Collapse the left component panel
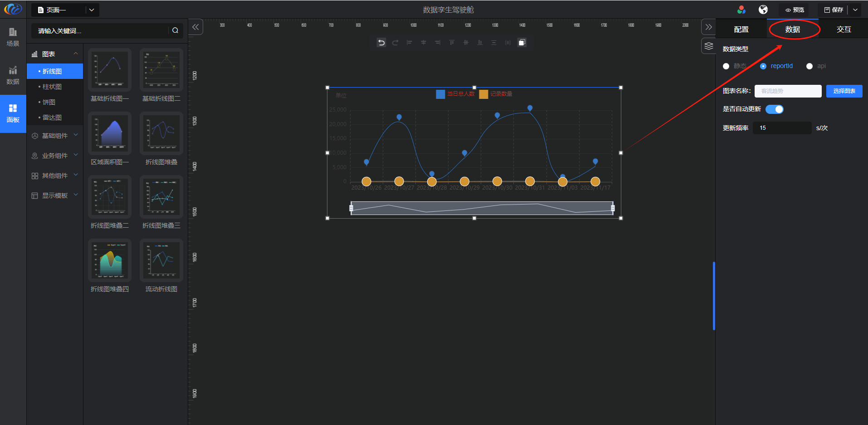This screenshot has width=868, height=425. 195,27
